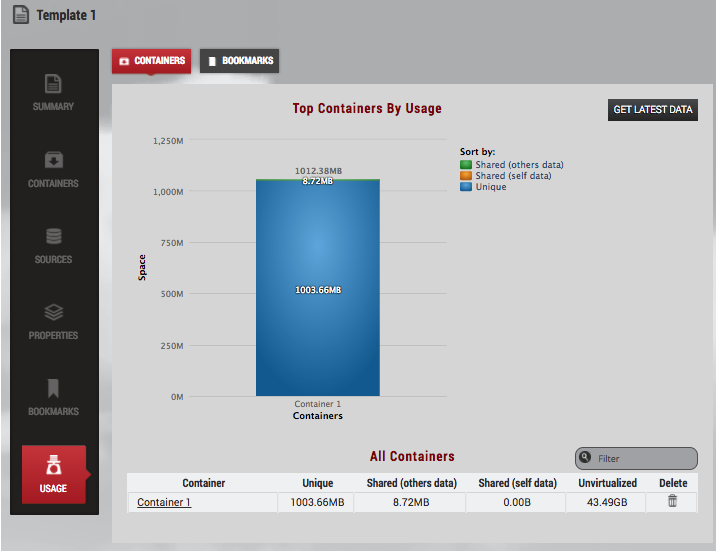The width and height of the screenshot is (716, 551).
Task: Open the Summary sidebar icon
Action: 53,85
